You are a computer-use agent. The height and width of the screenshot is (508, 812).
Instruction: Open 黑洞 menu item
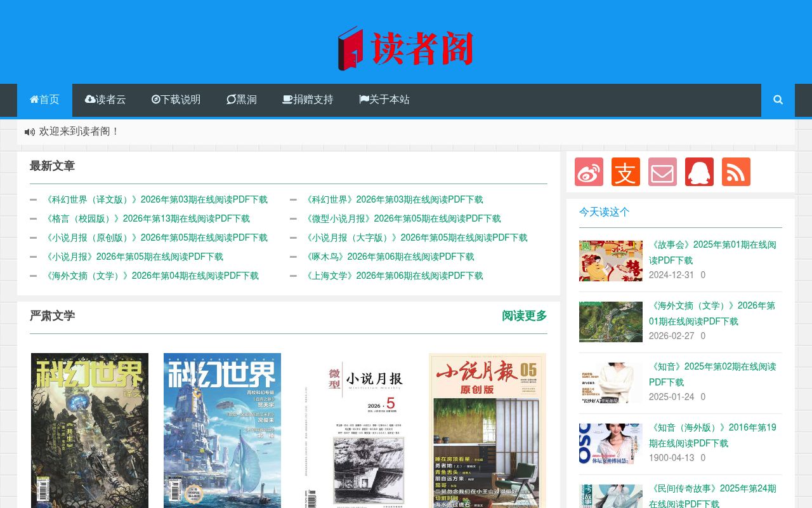[x=242, y=100]
